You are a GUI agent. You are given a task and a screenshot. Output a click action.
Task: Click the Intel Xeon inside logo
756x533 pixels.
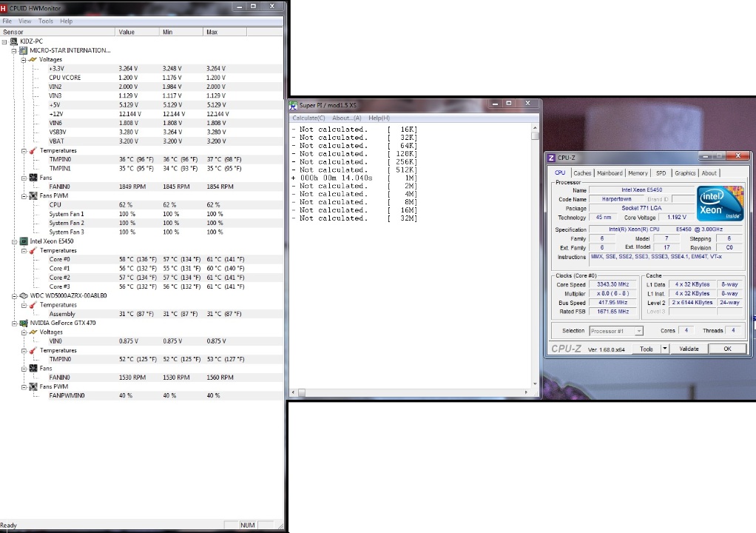(x=720, y=204)
